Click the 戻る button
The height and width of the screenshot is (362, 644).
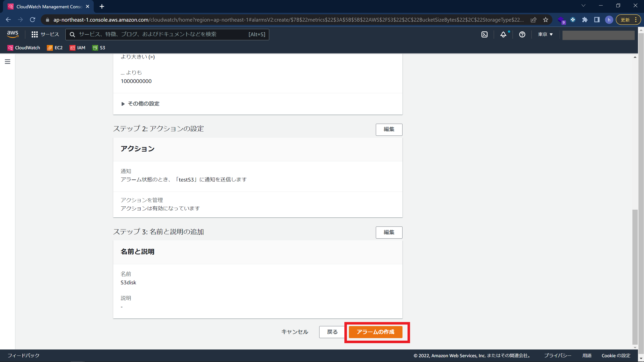tap(332, 332)
